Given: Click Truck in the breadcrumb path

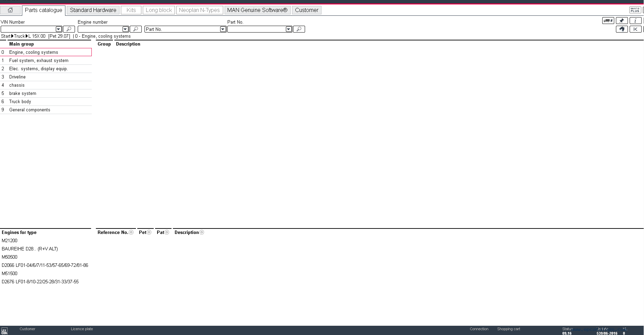Looking at the screenshot, I should [x=19, y=36].
